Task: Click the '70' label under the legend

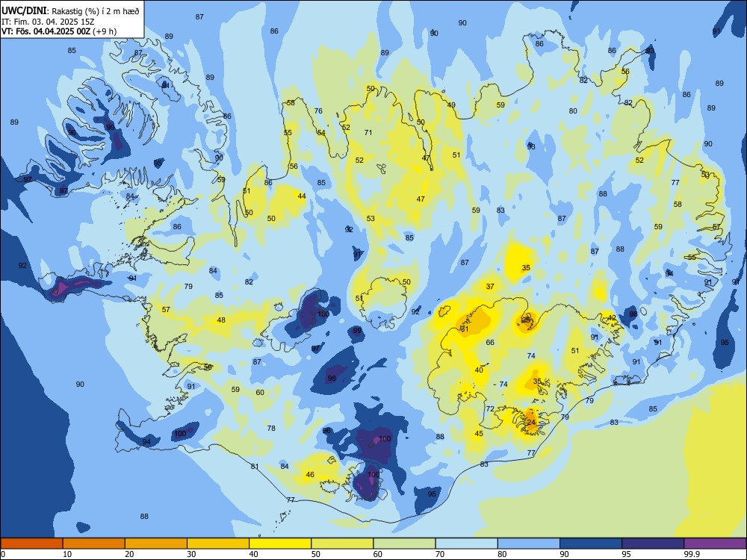Action: coord(440,554)
